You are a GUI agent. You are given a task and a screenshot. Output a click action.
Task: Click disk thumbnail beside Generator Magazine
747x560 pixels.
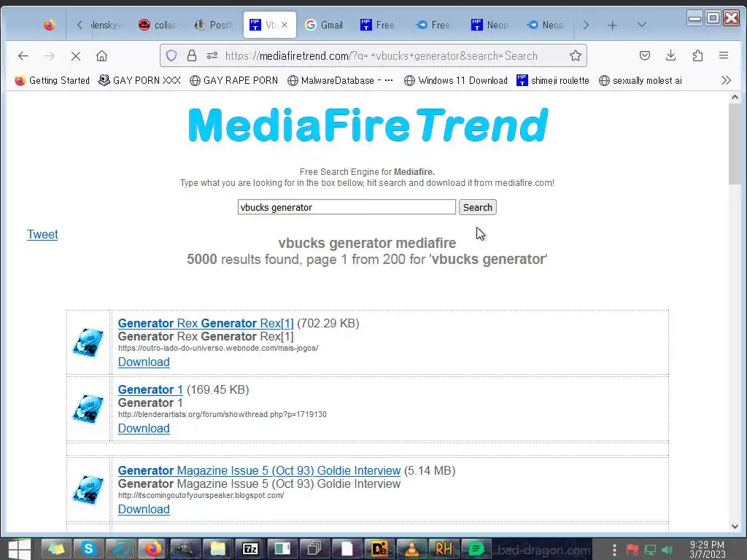click(88, 489)
